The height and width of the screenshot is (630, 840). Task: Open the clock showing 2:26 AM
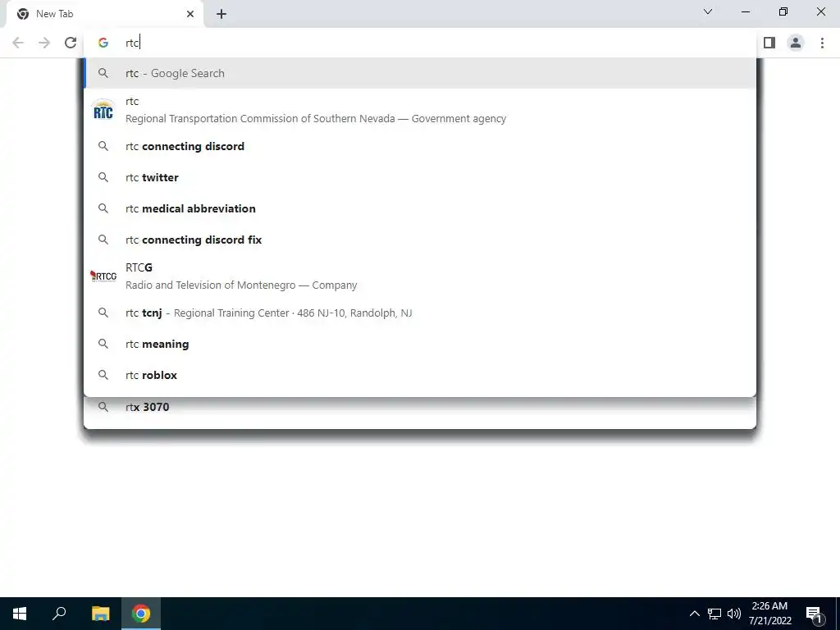pyautogui.click(x=769, y=614)
